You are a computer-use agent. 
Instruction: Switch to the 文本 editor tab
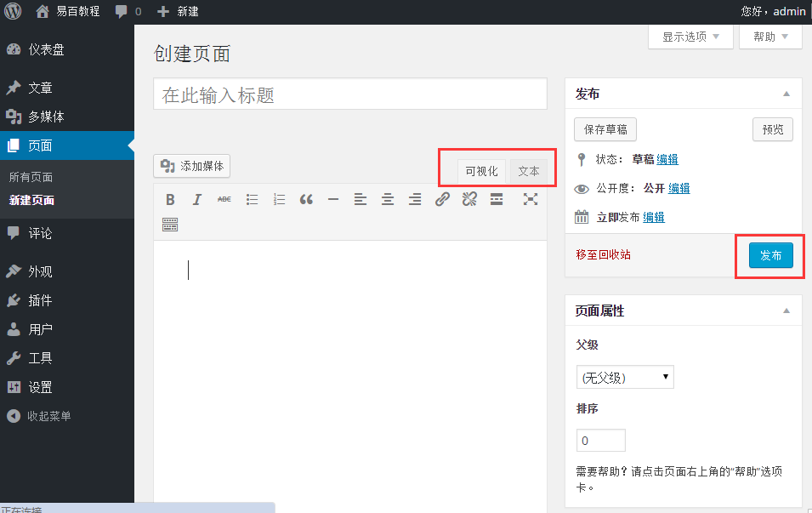click(x=529, y=172)
